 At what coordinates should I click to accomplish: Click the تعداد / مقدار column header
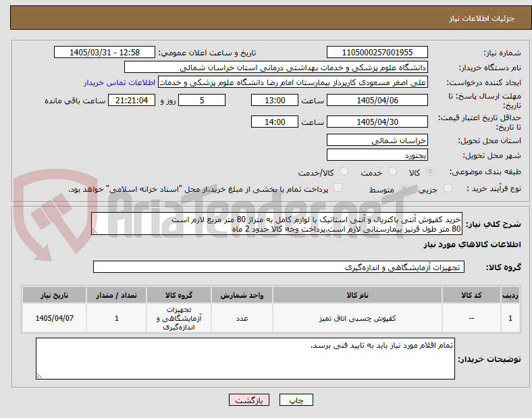coord(116,295)
